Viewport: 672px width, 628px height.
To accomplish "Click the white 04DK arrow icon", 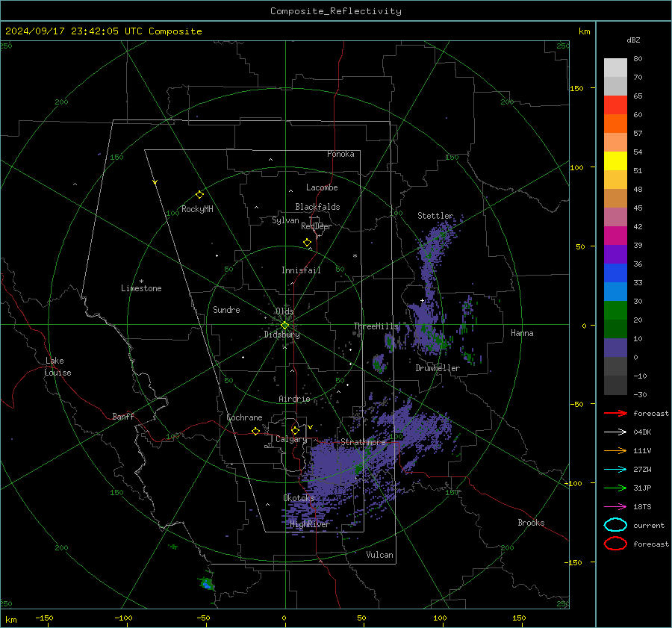I will pos(615,432).
